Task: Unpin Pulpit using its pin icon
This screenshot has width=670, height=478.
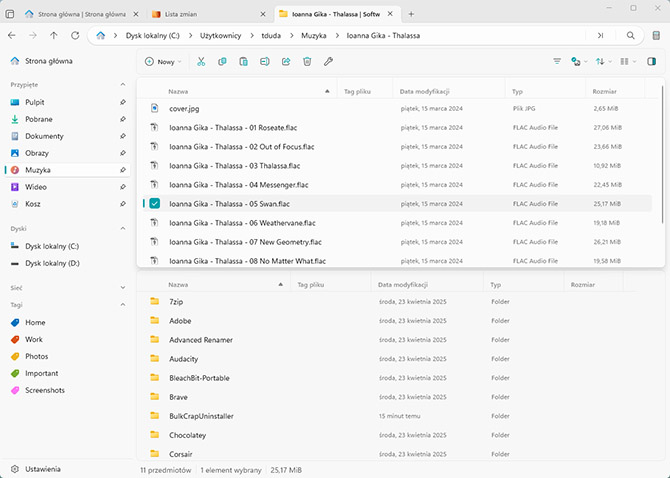Action: click(123, 102)
